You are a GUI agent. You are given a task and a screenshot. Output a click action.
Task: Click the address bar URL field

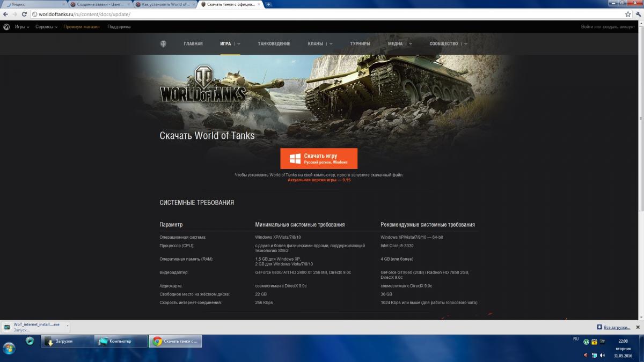coord(322,14)
